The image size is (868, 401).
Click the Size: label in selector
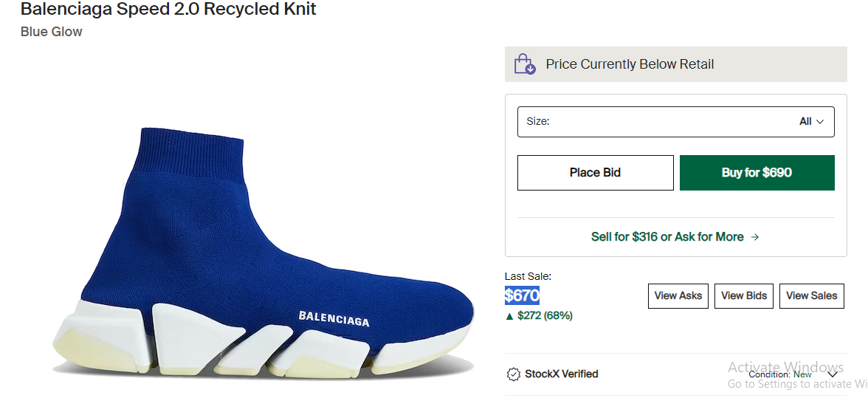click(538, 122)
